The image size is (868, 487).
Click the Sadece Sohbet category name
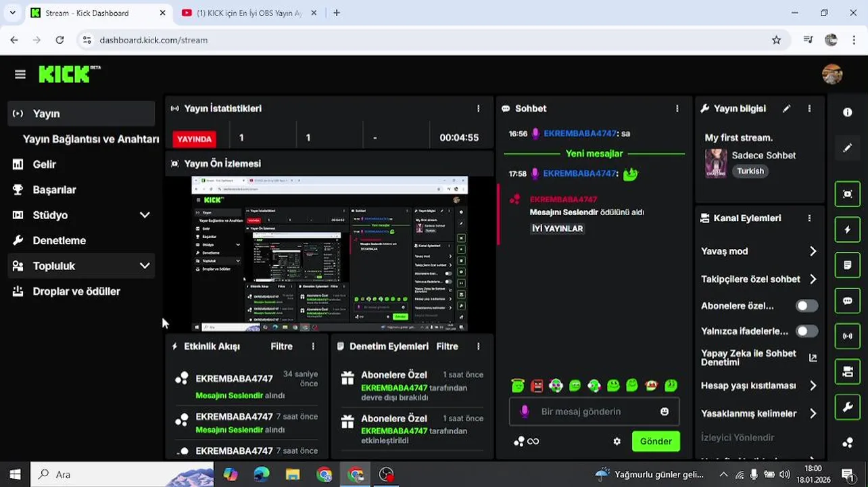(764, 155)
